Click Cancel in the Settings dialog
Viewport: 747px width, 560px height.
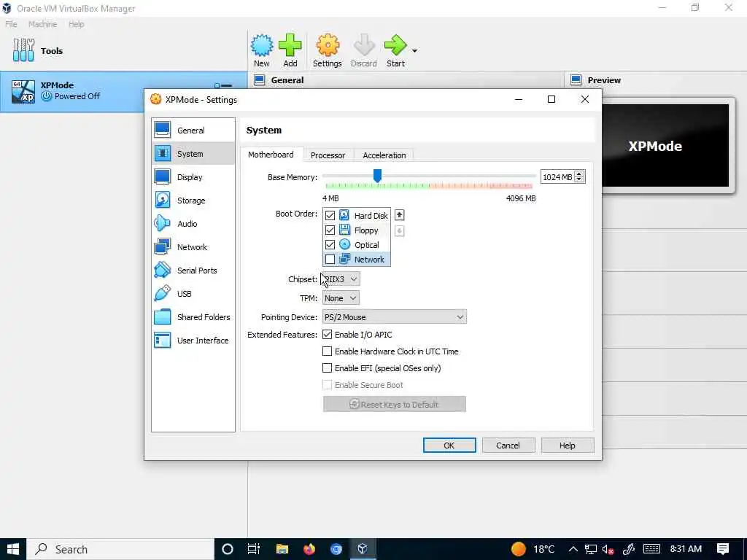pyautogui.click(x=508, y=446)
